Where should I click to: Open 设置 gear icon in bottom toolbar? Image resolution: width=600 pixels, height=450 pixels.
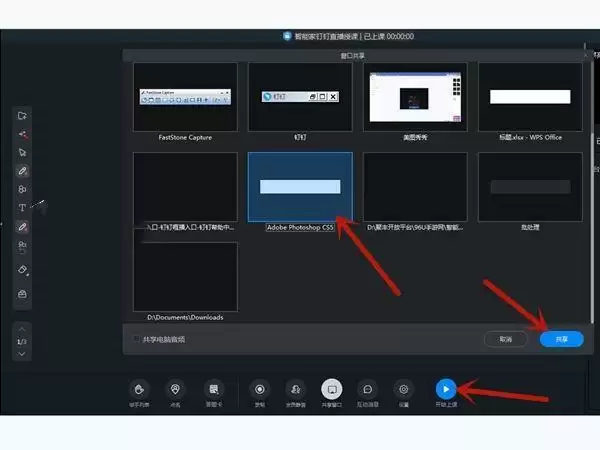[x=403, y=389]
